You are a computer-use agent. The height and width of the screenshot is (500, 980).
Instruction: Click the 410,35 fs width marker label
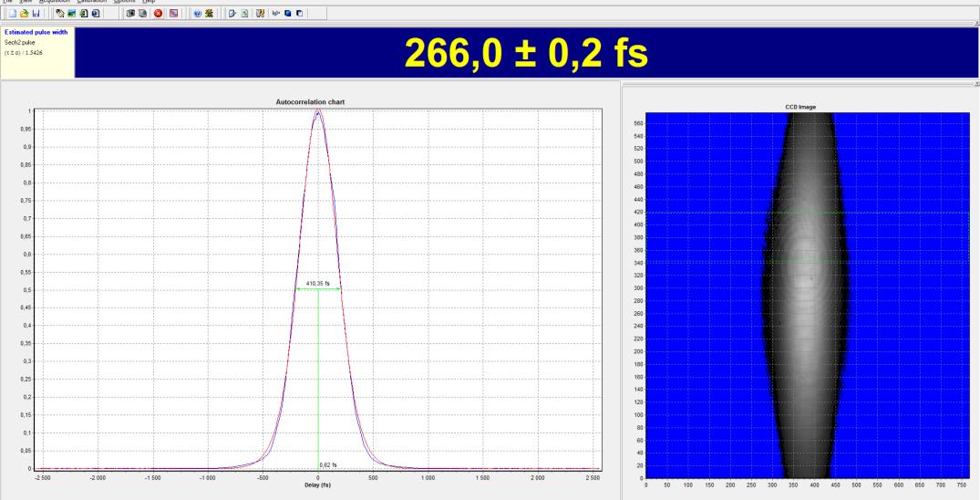tap(319, 284)
